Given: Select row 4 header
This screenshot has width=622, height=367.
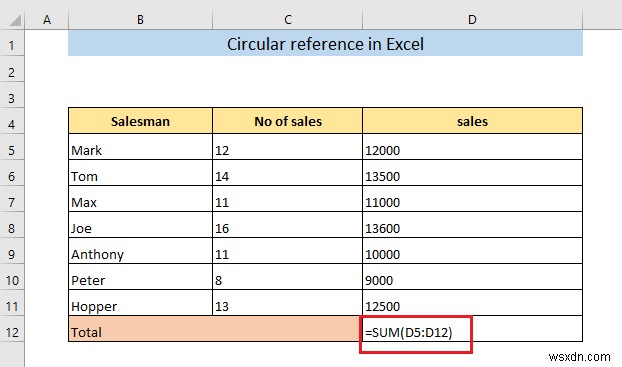Looking at the screenshot, I should pyautogui.click(x=12, y=121).
